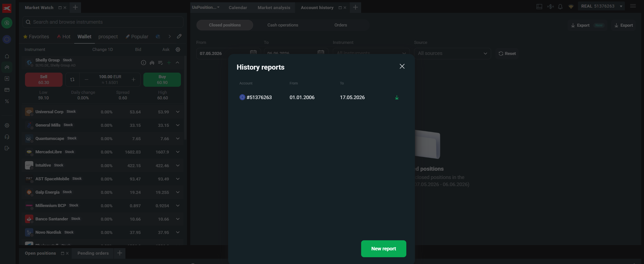Download report for account #51376263
The height and width of the screenshot is (264, 644).
click(x=397, y=97)
